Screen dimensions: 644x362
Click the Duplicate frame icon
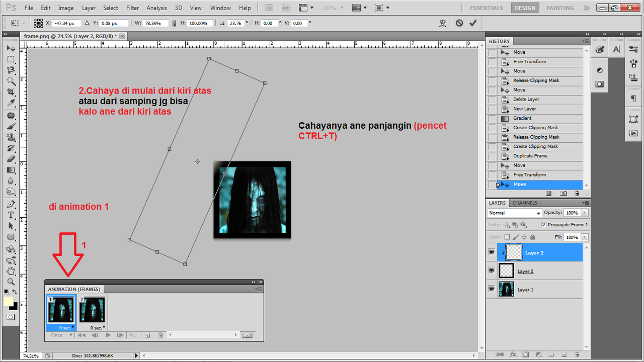[148, 335]
